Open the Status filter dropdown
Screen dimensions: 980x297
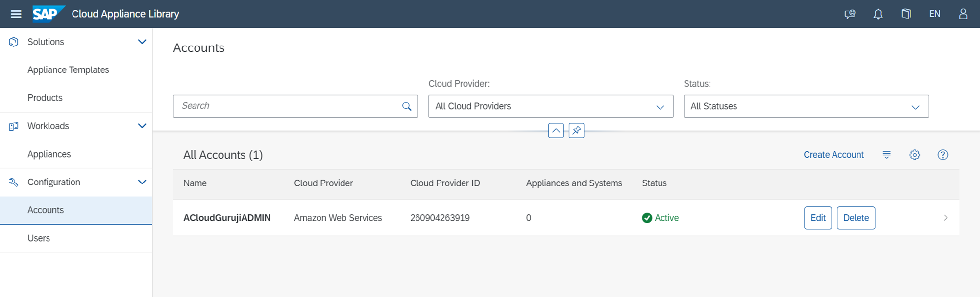coord(806,106)
